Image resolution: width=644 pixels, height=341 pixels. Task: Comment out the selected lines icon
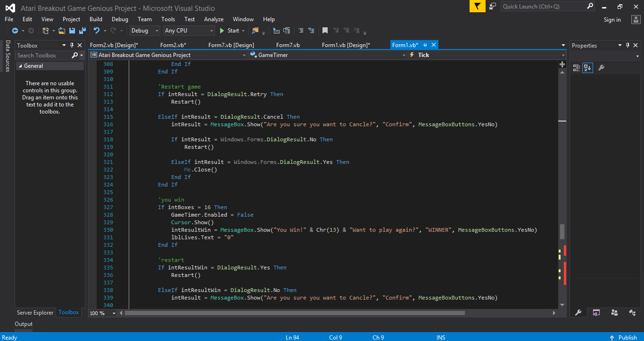pyautogui.click(x=300, y=31)
